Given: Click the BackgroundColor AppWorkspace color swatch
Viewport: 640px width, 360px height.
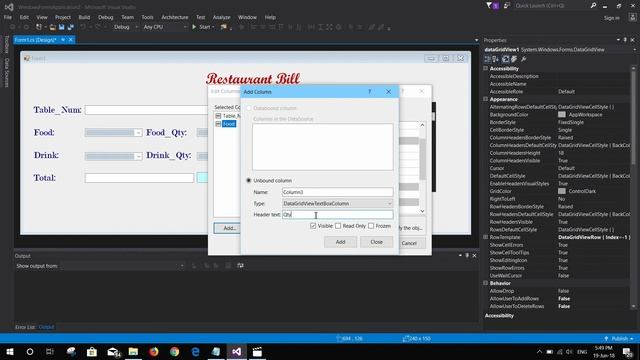Looking at the screenshot, I should click(x=562, y=115).
